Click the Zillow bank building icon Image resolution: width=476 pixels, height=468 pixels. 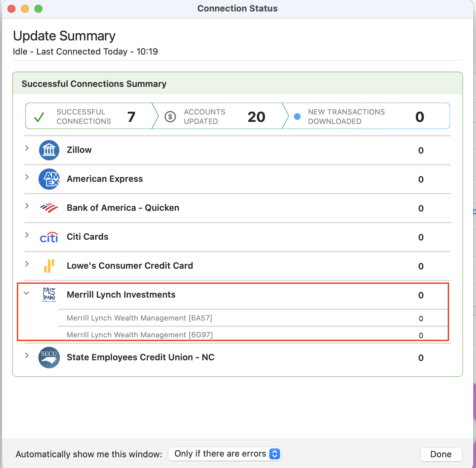tap(49, 150)
